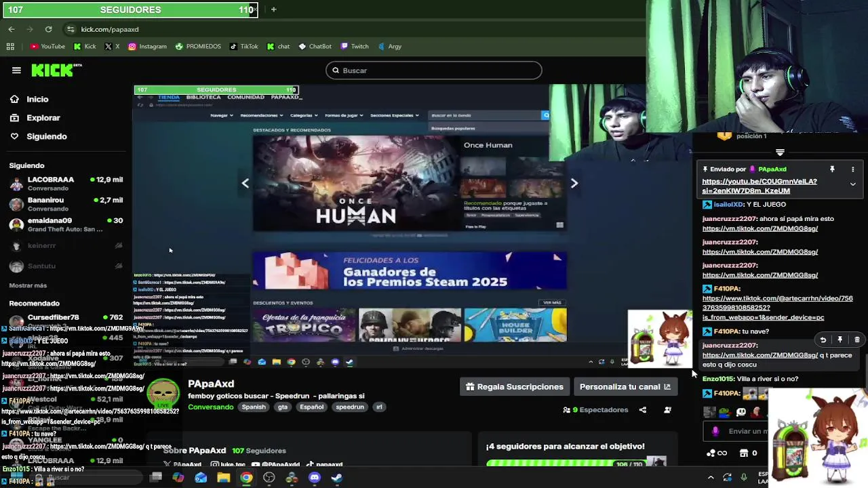The height and width of the screenshot is (488, 868).
Task: Select the speedrun tag
Action: tap(350, 407)
